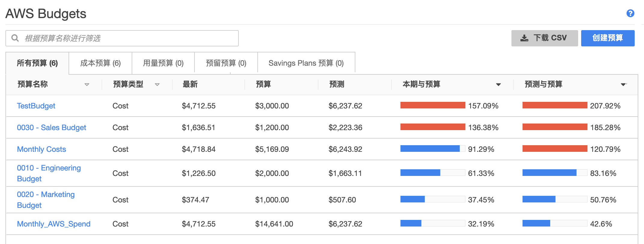The height and width of the screenshot is (244, 644).
Task: Click the $6,243.92 forecast value
Action: click(x=345, y=149)
